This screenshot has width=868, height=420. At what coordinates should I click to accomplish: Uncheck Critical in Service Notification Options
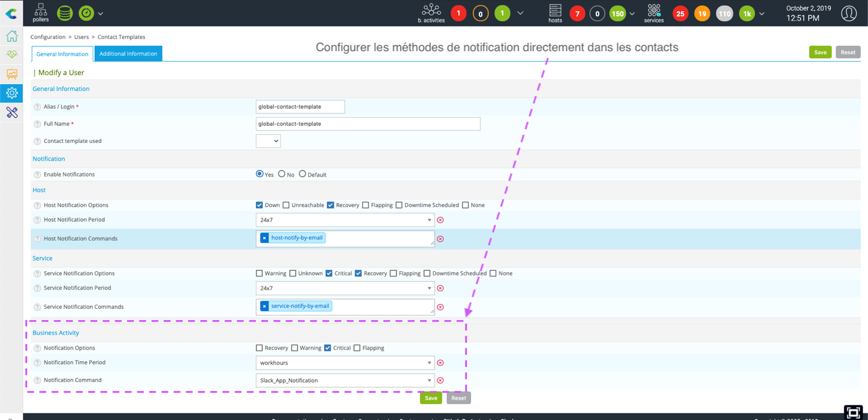(329, 274)
